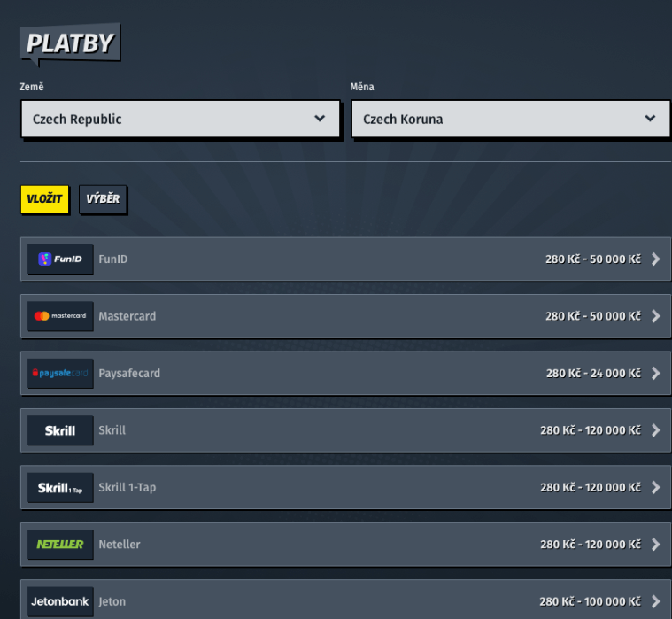Expand Paysafecard row chevron arrow
The image size is (672, 619).
655,374
